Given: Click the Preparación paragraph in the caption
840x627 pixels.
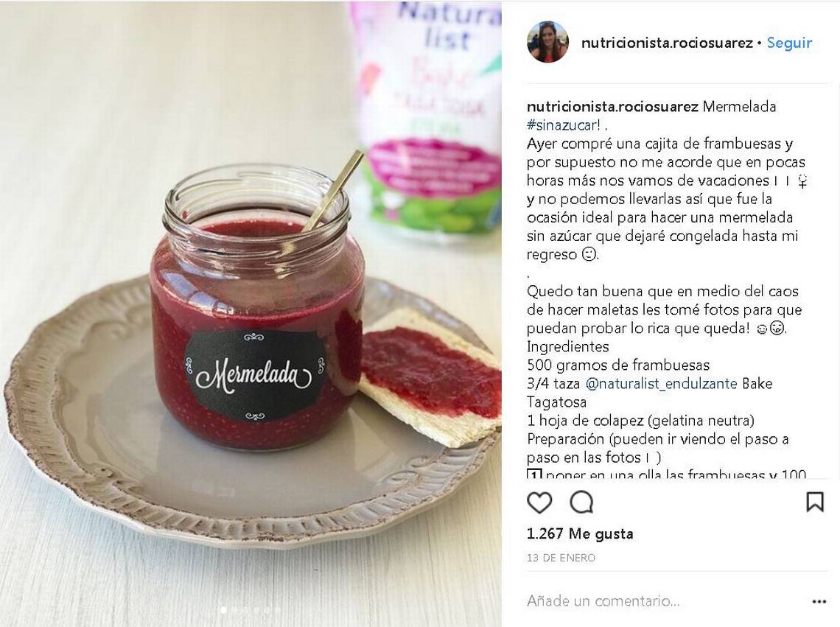Looking at the screenshot, I should pos(658,448).
